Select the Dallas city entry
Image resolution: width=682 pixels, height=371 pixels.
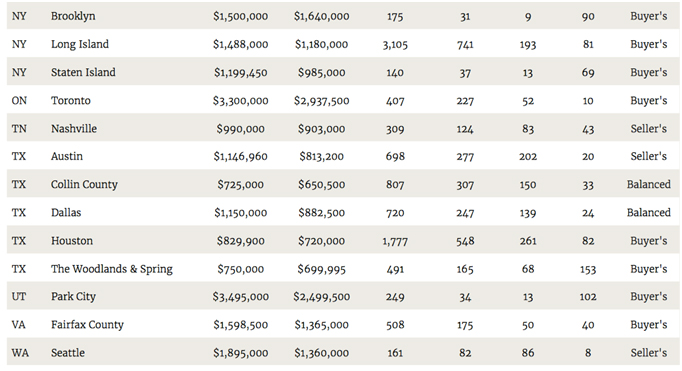66,213
